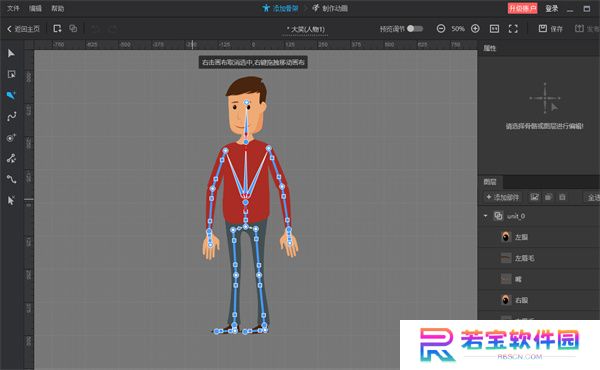
Task: Select the box-select tool below the arrow tool
Action: 11,74
